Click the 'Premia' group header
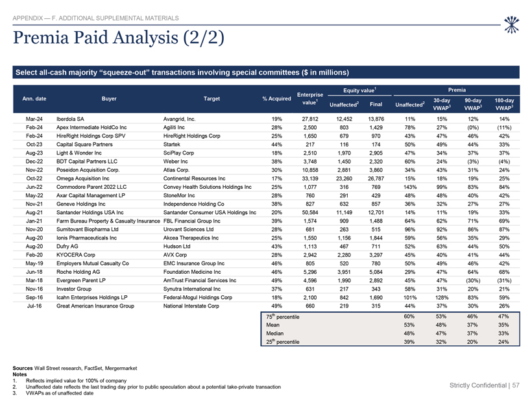Viewport: 532px width, 399px height. click(x=457, y=90)
